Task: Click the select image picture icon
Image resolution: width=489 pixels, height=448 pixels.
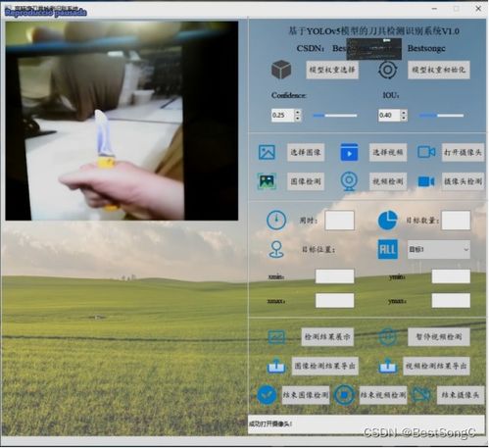Action: coord(267,152)
